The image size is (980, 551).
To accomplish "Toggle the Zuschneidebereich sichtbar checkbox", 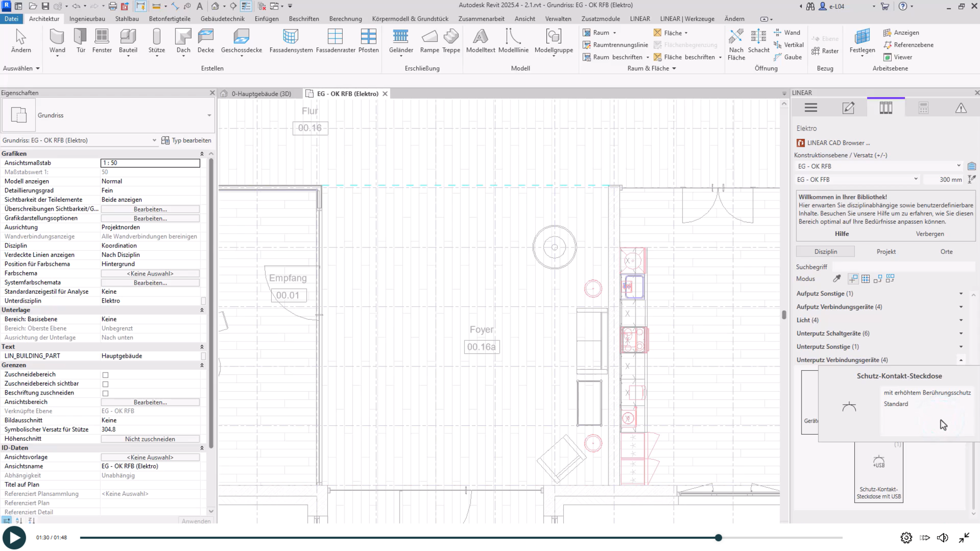I will [x=105, y=384].
